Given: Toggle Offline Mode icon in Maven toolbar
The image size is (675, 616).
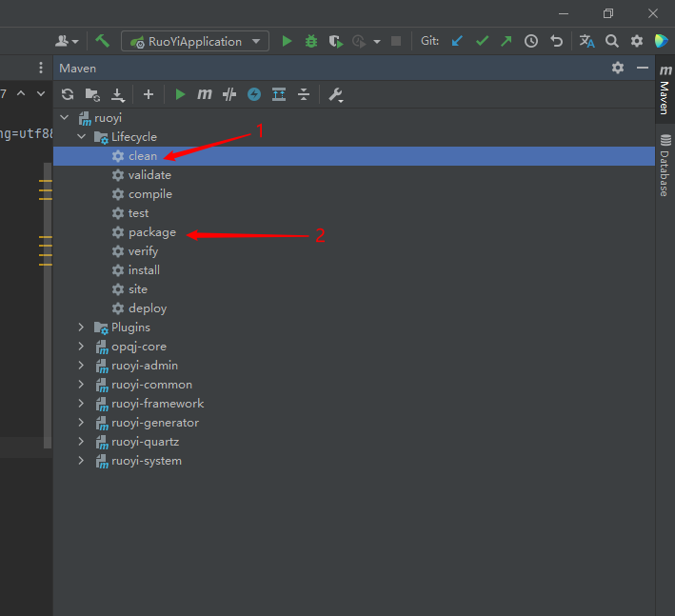Looking at the screenshot, I should click(x=229, y=94).
